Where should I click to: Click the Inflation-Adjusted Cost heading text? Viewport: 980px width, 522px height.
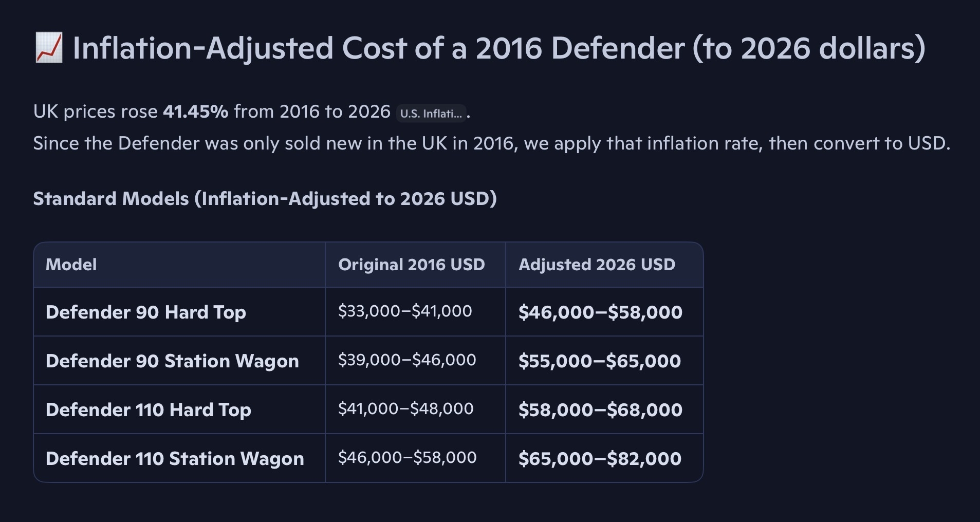[498, 48]
